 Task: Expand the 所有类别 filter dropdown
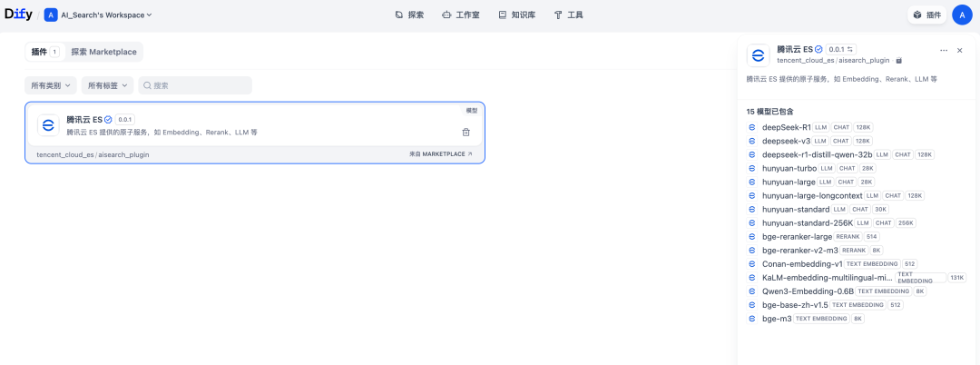(51, 85)
